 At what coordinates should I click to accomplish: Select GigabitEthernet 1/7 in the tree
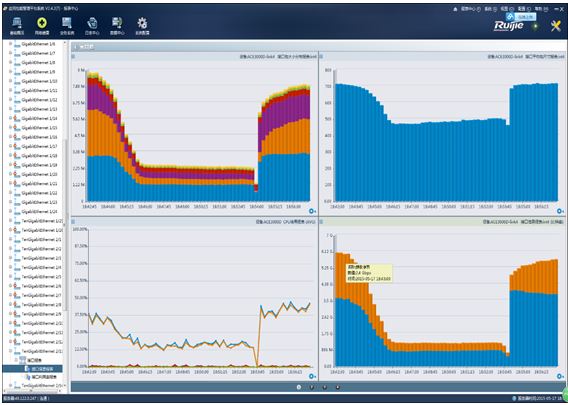[x=38, y=53]
